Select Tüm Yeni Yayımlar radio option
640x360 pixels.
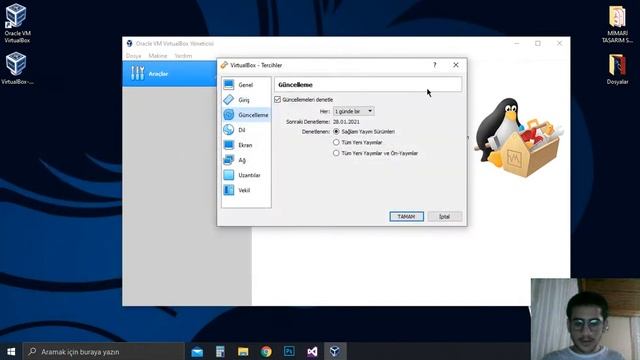[336, 142]
